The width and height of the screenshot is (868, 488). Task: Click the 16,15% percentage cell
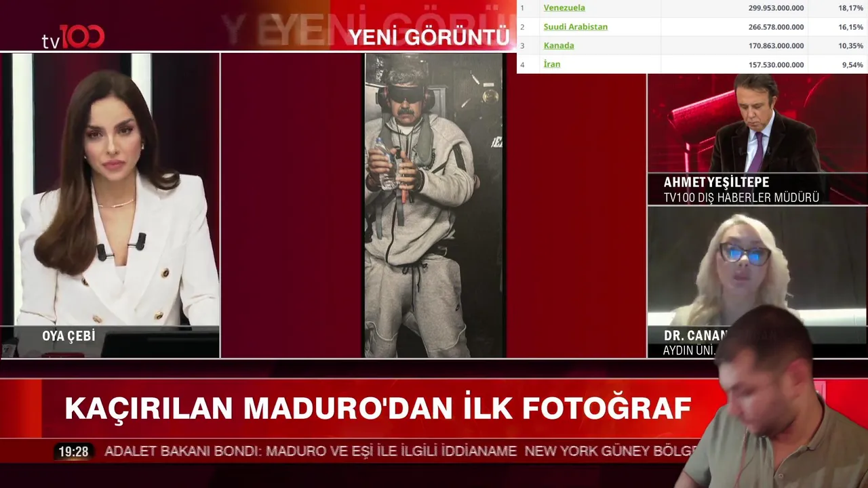coord(851,27)
